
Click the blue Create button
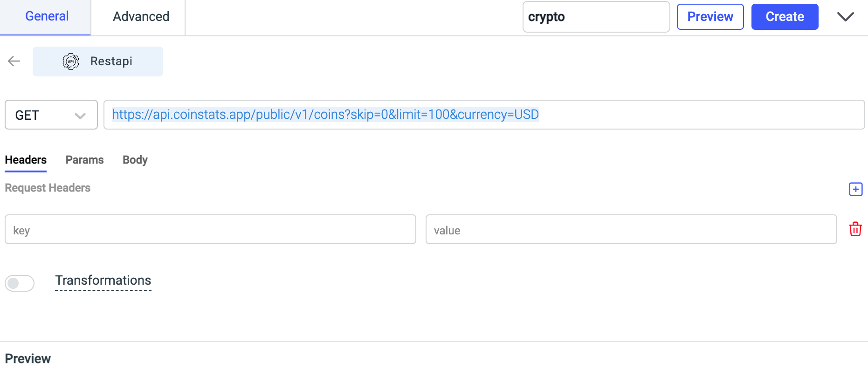coord(785,17)
